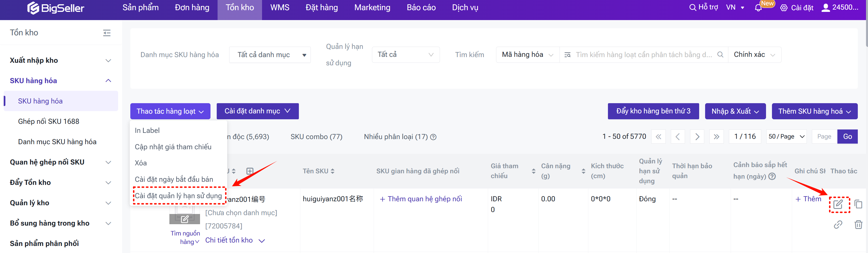The image size is (868, 253).
Task: Collapse the Tồn kho sidebar menu icon
Action: coord(107,33)
